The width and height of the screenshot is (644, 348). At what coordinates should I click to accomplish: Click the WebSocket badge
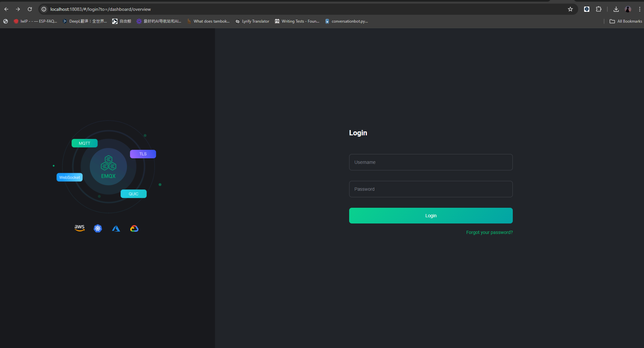69,177
